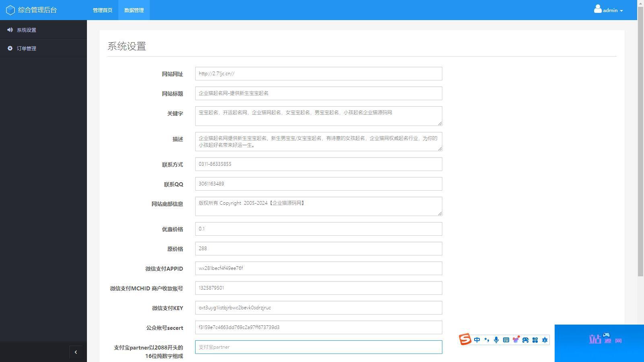Click the gamepad icon in Sogou toolbar
Image resolution: width=644 pixels, height=362 pixels.
[525, 340]
